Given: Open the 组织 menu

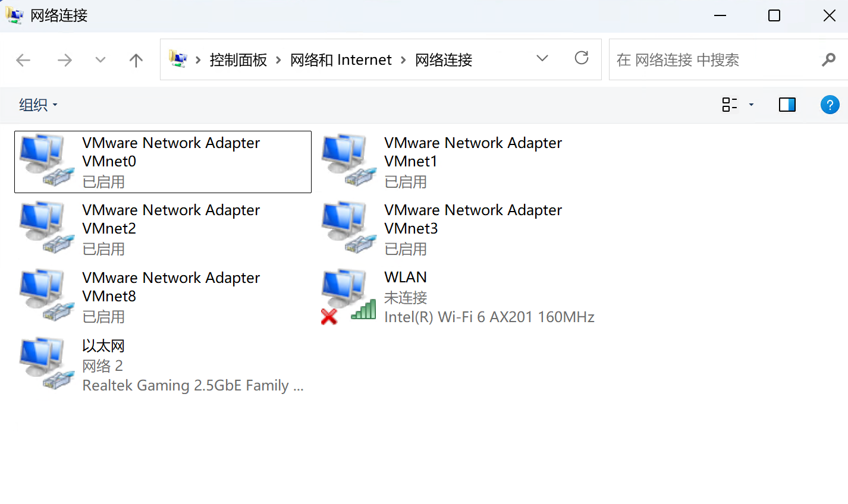Looking at the screenshot, I should coord(38,105).
